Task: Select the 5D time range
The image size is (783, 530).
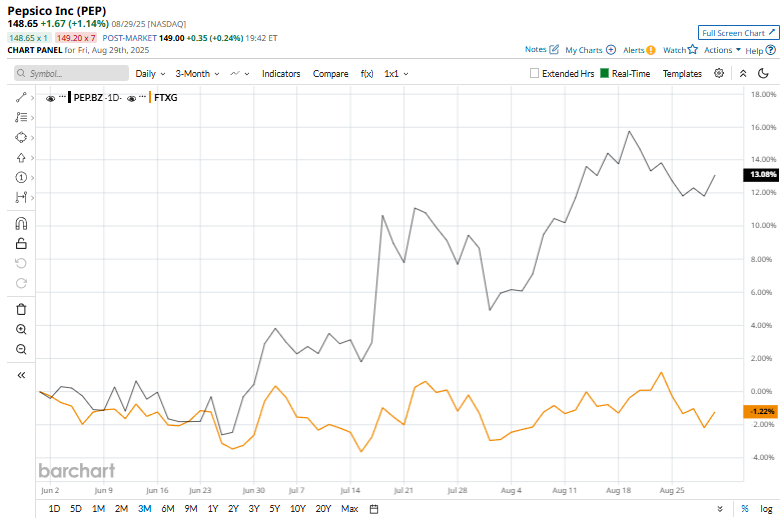Action: click(76, 509)
